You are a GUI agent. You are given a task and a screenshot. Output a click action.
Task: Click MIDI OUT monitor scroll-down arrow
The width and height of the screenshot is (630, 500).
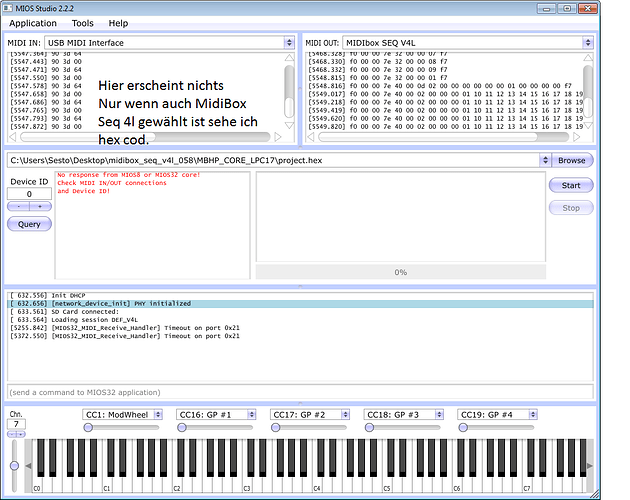(x=588, y=126)
